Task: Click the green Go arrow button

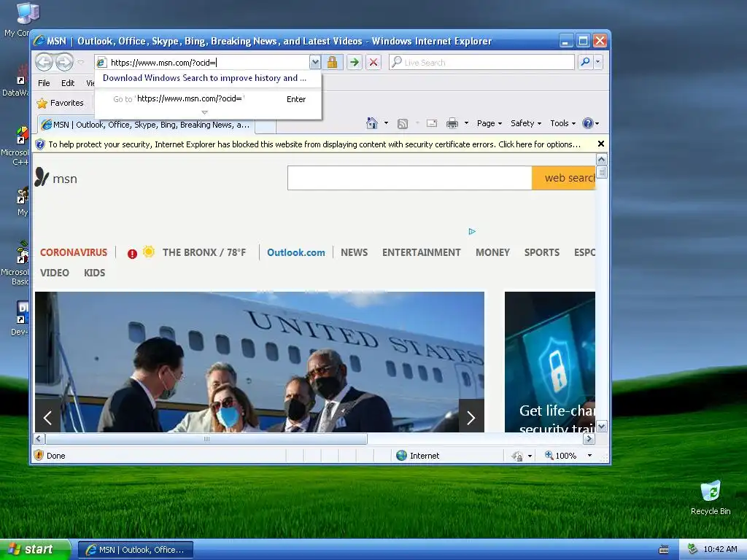Action: pyautogui.click(x=354, y=63)
